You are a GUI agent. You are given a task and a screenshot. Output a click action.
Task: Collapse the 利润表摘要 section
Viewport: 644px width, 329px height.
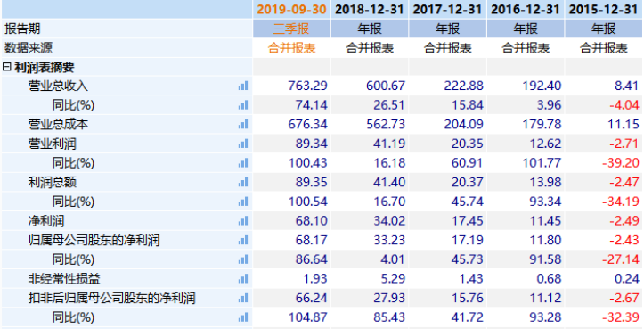(x=6, y=67)
